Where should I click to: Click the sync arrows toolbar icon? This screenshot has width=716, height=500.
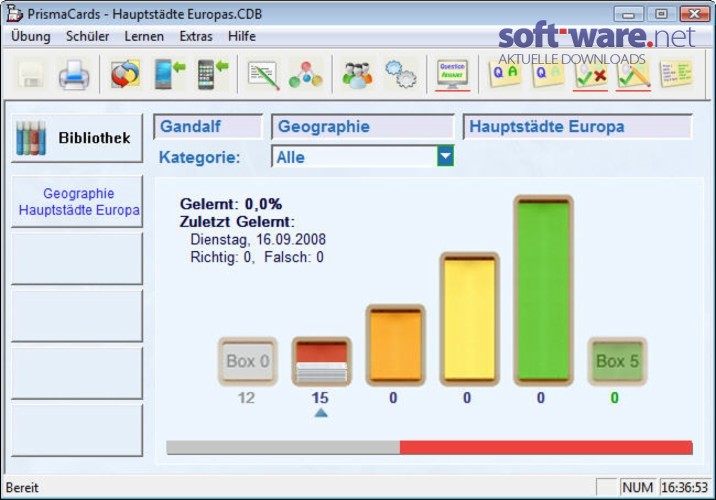125,74
